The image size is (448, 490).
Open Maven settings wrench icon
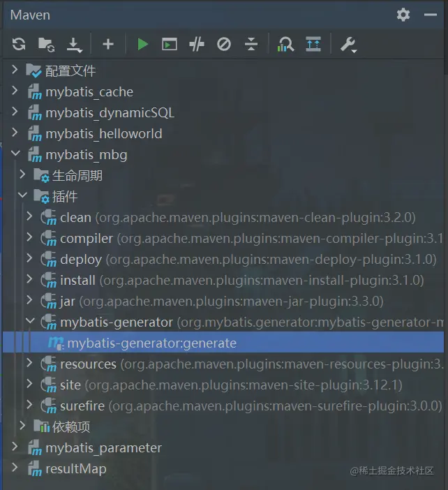coord(348,45)
